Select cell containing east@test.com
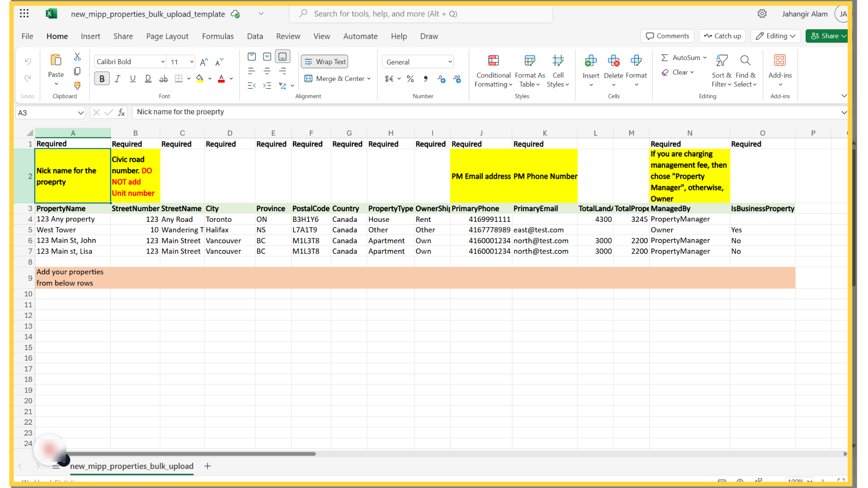The width and height of the screenshot is (868, 488). (x=544, y=230)
